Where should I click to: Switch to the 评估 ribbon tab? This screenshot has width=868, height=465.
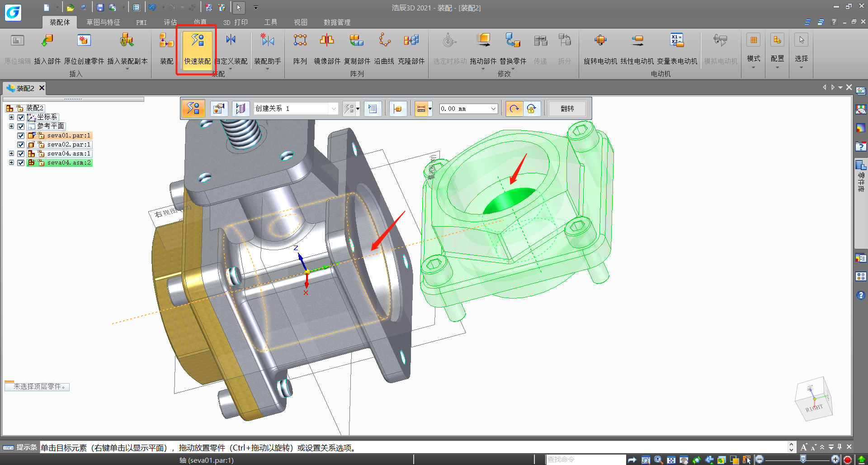click(x=170, y=22)
